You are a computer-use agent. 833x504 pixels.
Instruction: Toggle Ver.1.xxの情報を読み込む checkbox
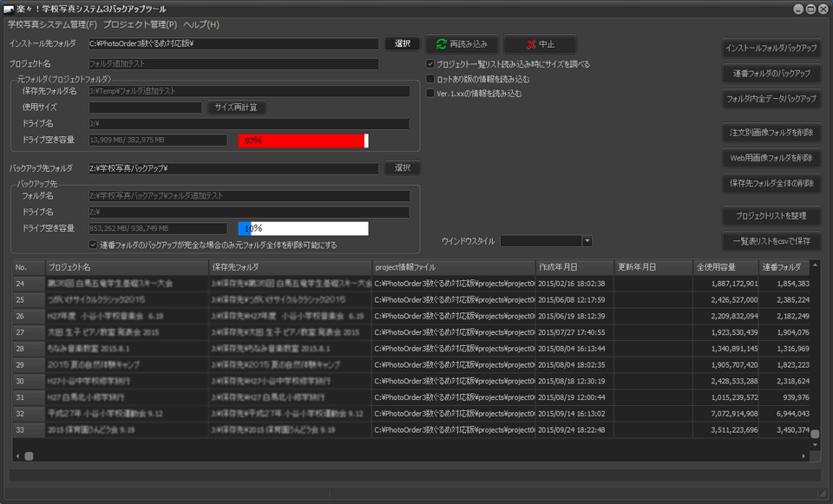point(430,94)
